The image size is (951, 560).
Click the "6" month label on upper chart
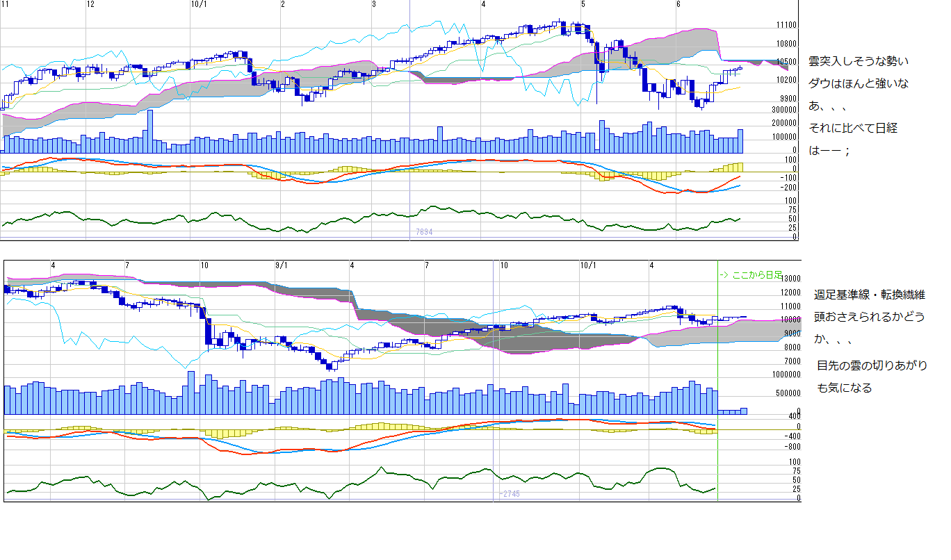coord(678,4)
